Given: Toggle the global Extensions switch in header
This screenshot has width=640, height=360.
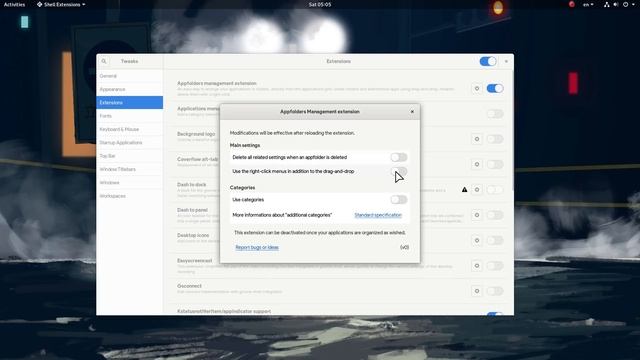Looking at the screenshot, I should 488,61.
